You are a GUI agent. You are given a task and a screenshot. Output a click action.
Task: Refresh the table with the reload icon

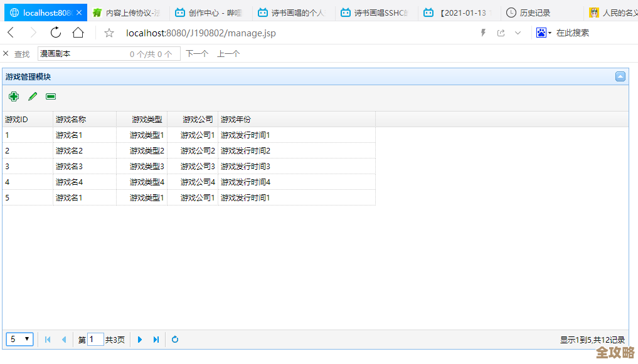tap(174, 339)
